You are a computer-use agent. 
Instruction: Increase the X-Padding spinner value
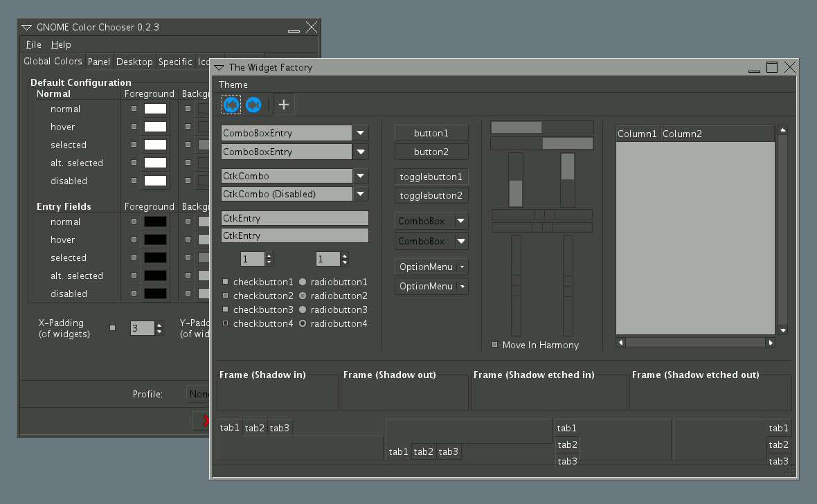(x=159, y=324)
